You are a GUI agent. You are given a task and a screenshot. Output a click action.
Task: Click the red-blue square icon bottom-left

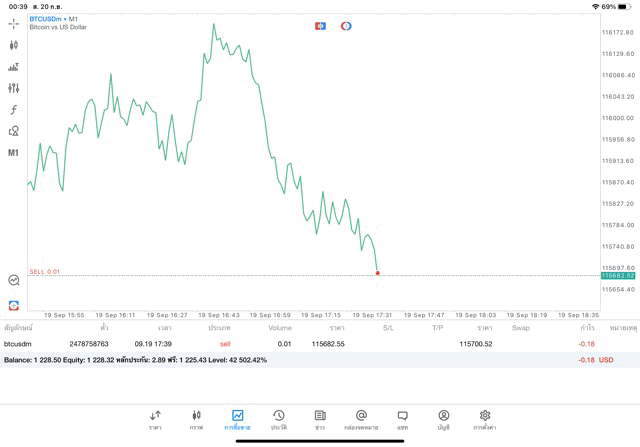14,305
